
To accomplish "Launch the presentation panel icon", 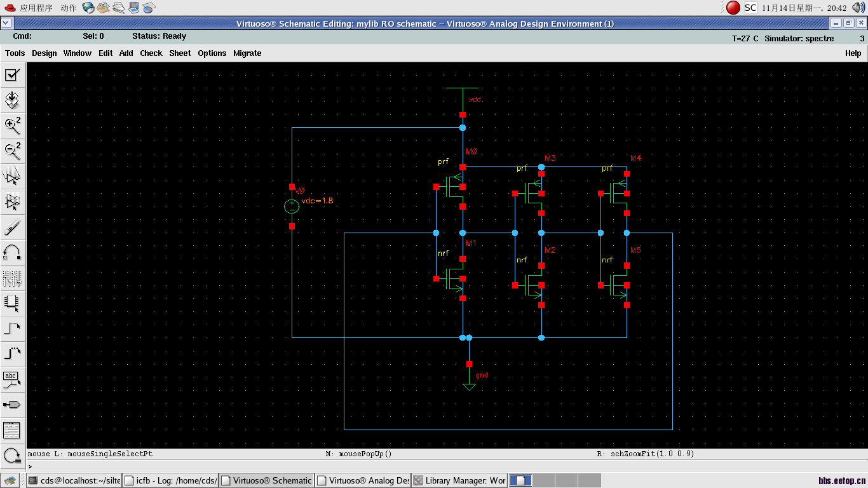I will pyautogui.click(x=134, y=8).
